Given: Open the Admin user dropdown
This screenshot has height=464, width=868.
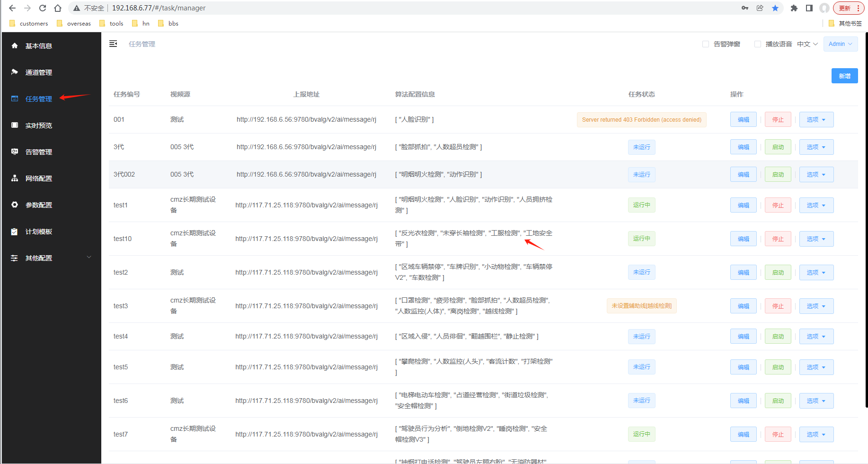Looking at the screenshot, I should point(841,44).
